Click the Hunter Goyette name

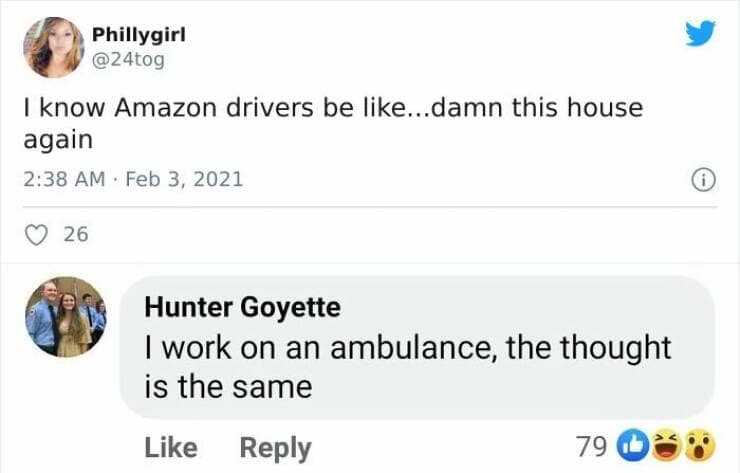pos(242,307)
